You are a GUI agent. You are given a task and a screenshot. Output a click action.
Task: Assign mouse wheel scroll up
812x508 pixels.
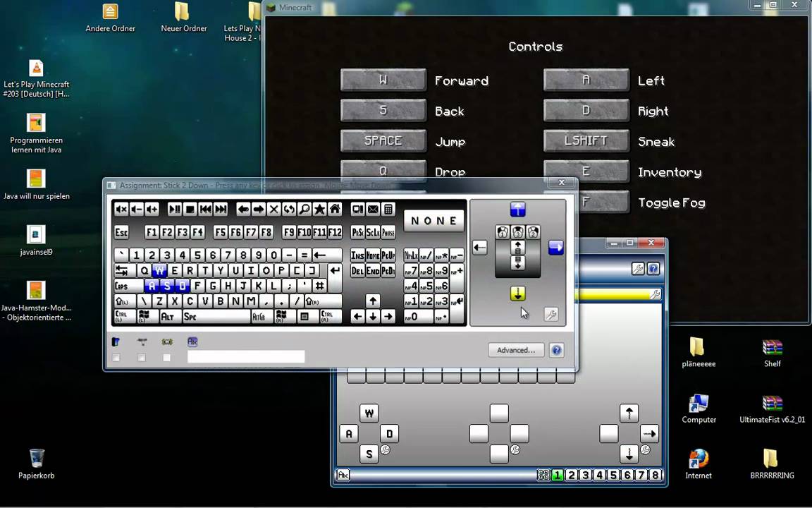518,248
